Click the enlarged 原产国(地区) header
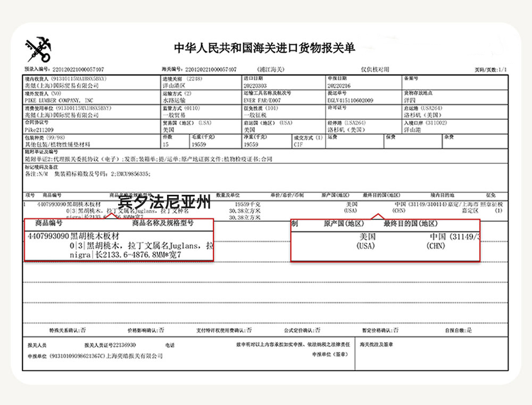The image size is (532, 405). point(344,224)
